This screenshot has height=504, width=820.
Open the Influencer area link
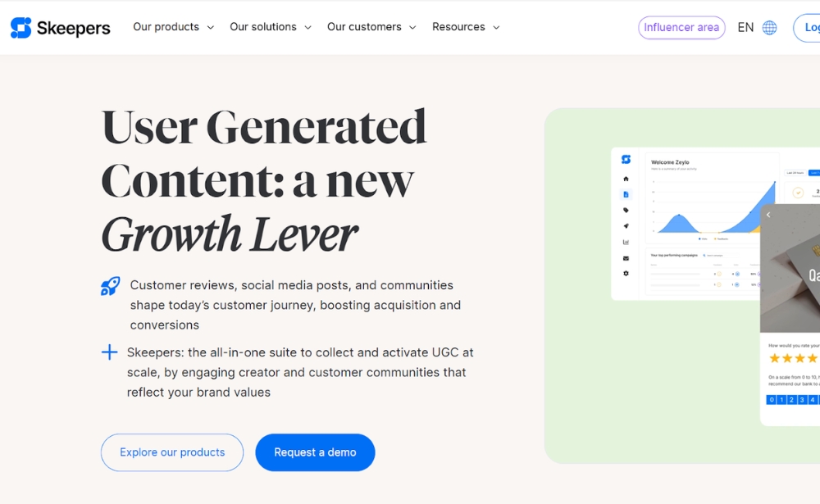[x=681, y=28]
